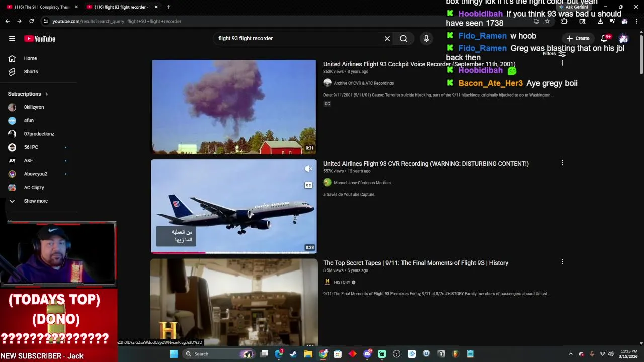
Task: Visit Archive Of CVR & ATC Recordings channel
Action: [x=364, y=83]
